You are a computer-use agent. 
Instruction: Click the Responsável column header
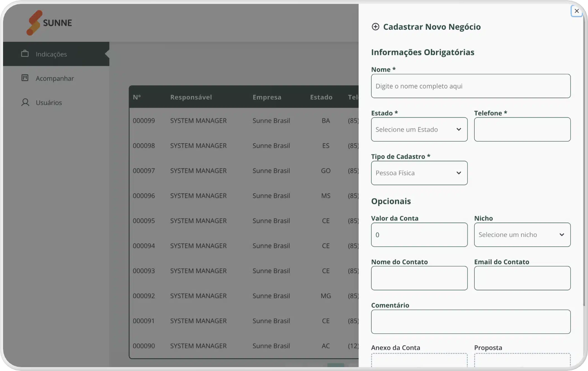[x=191, y=97]
